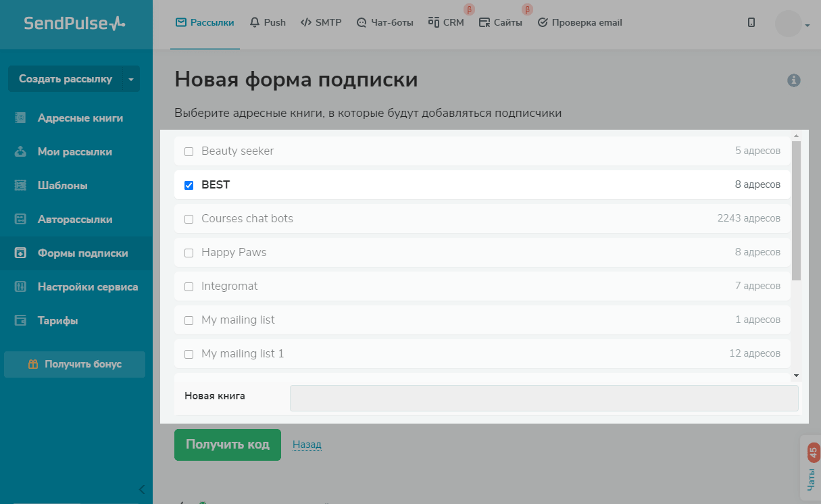Image resolution: width=821 pixels, height=504 pixels.
Task: Click the Service settings sliders icon
Action: [x=20, y=286]
